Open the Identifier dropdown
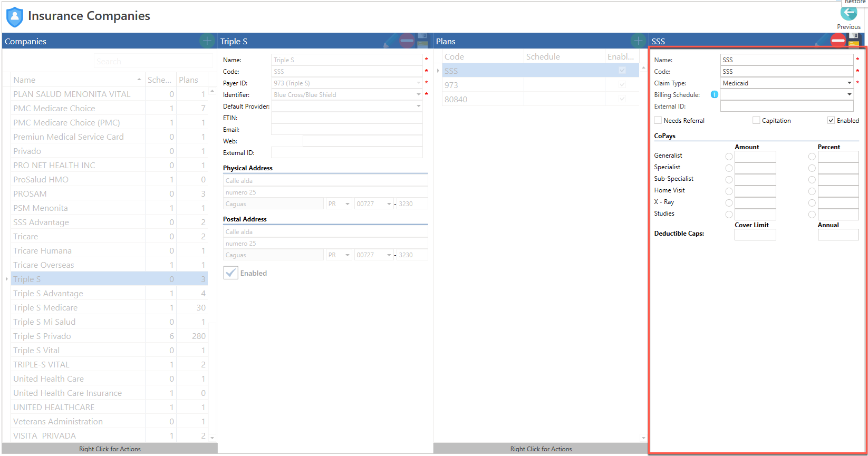 [x=419, y=94]
